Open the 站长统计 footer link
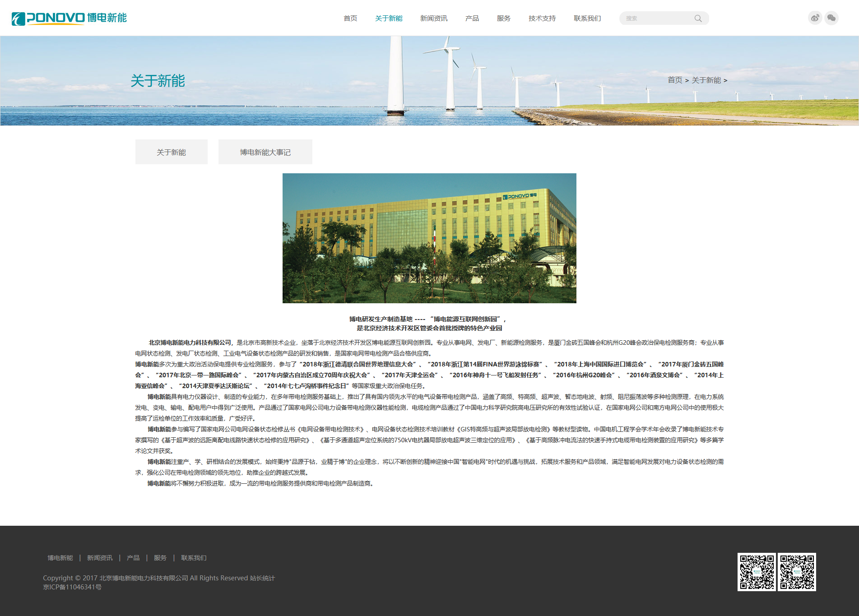Screen dimensions: 859x616 262,578
